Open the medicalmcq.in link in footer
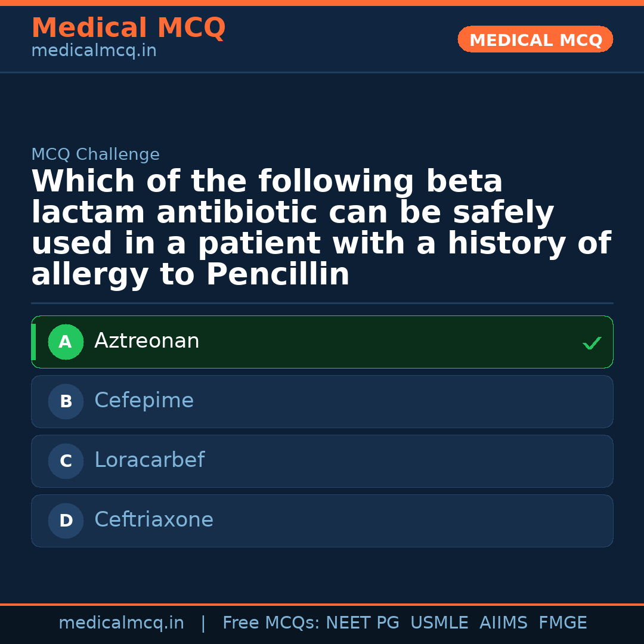The height and width of the screenshot is (644, 644). (x=121, y=623)
